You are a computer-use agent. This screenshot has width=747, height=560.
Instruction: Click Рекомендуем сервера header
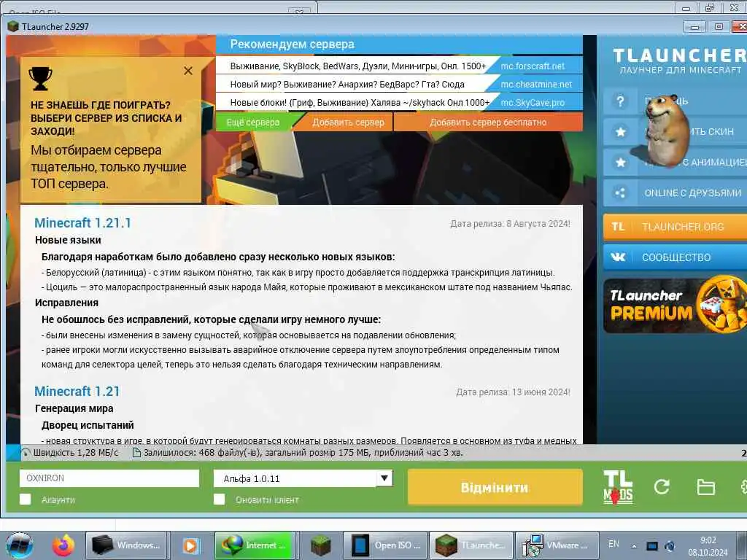point(292,44)
